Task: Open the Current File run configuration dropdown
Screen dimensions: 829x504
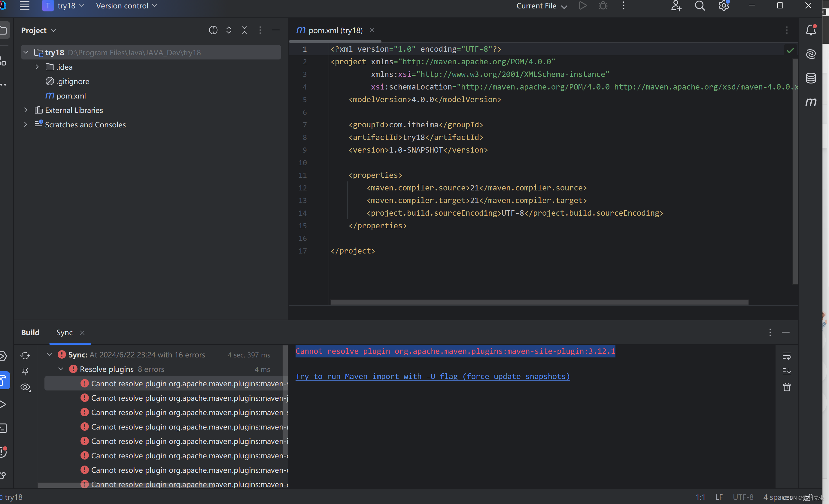Action: [541, 6]
